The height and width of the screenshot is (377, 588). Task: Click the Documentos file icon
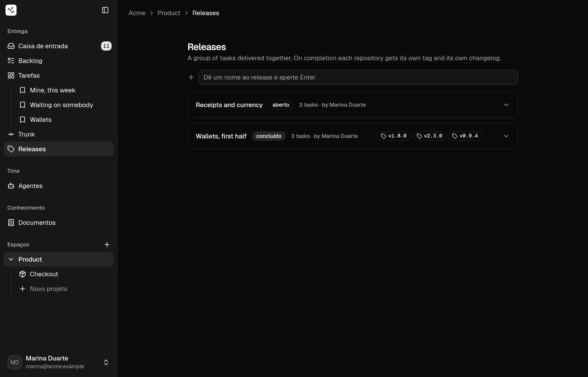11,223
